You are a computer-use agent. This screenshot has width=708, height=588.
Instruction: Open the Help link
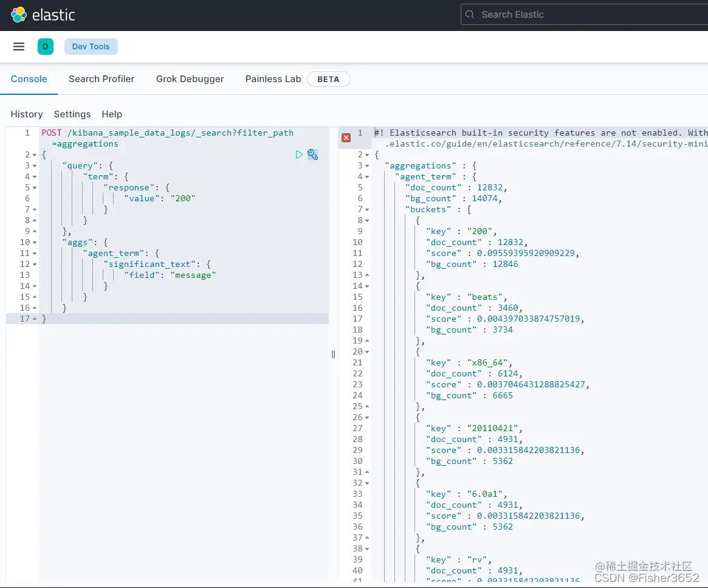point(112,114)
